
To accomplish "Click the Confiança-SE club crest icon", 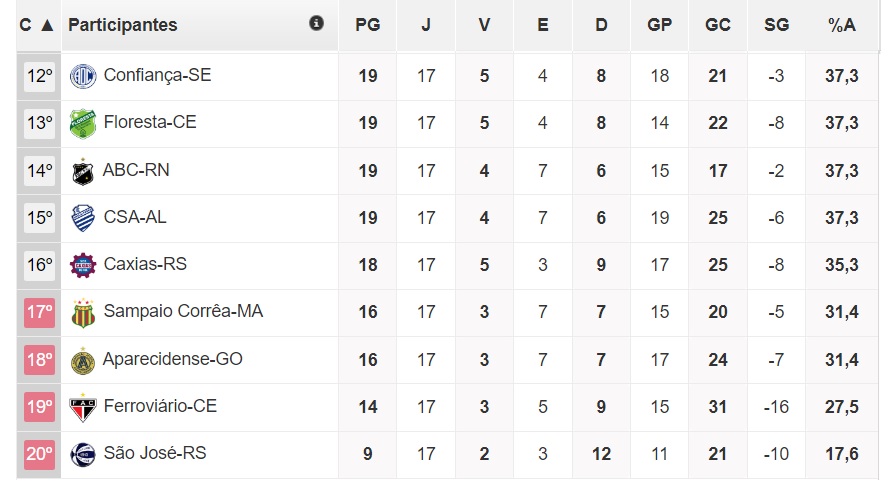I will (x=82, y=76).
